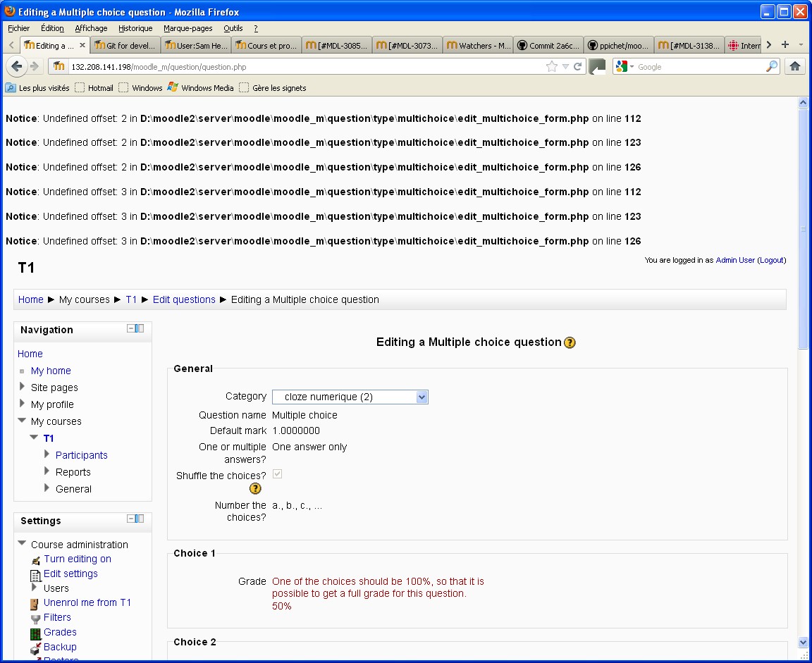Dock the Navigation block to the side
This screenshot has height=663, width=812.
point(140,328)
